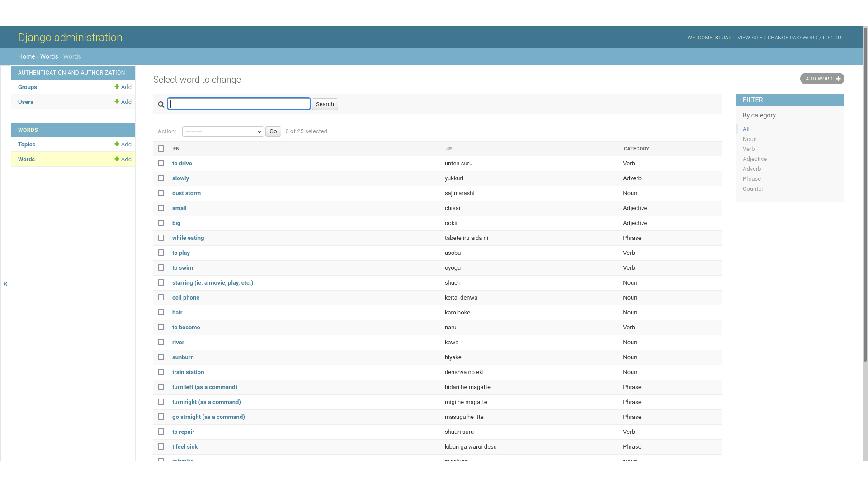The height and width of the screenshot is (488, 868).
Task: Go to Home in breadcrumbs
Action: point(26,56)
